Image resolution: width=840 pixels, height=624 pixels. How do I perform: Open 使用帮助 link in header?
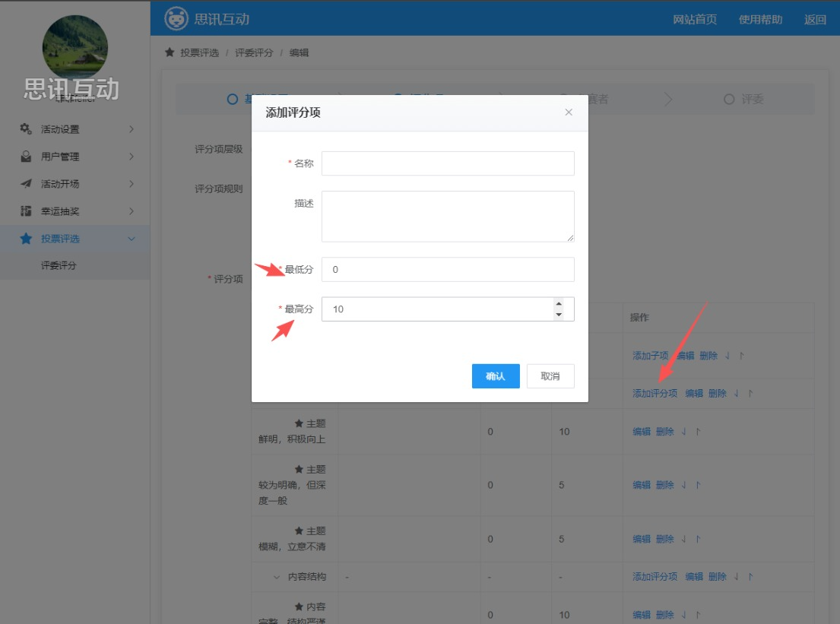coord(760,20)
